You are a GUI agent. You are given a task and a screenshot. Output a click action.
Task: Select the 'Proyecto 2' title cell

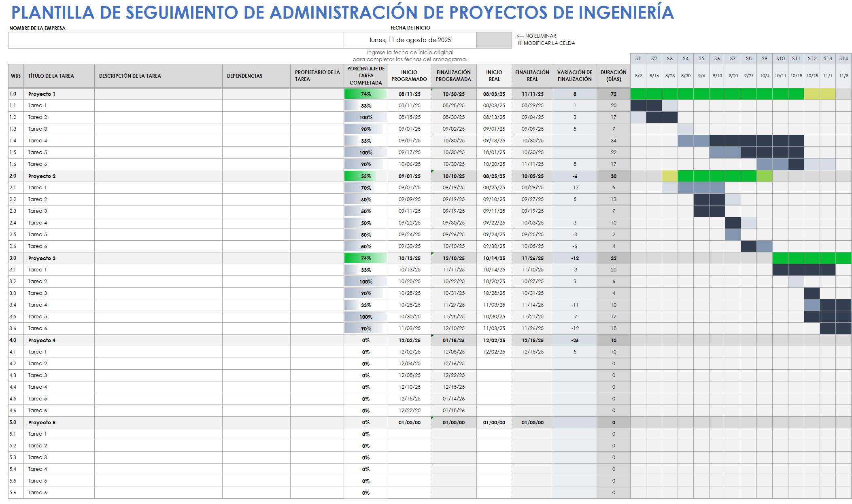pos(59,176)
